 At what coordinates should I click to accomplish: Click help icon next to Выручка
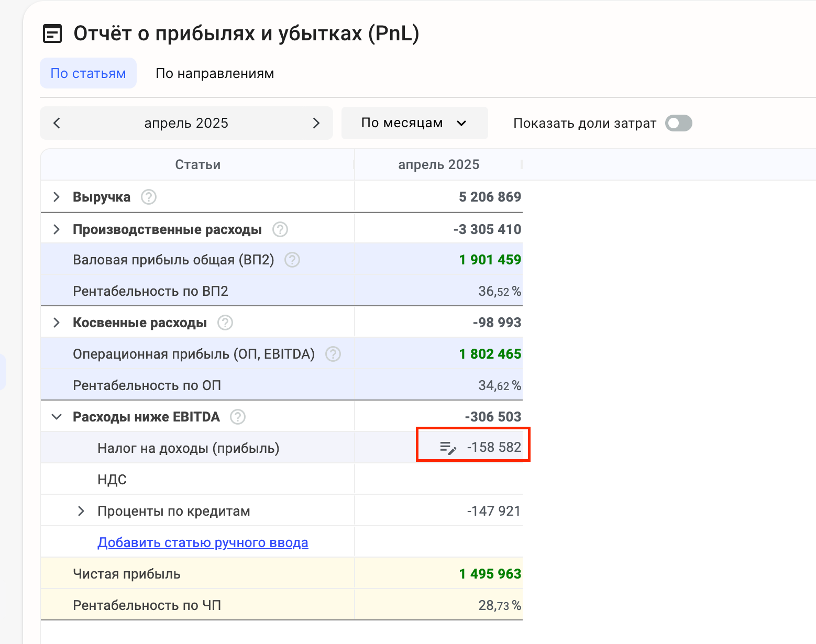pyautogui.click(x=149, y=197)
